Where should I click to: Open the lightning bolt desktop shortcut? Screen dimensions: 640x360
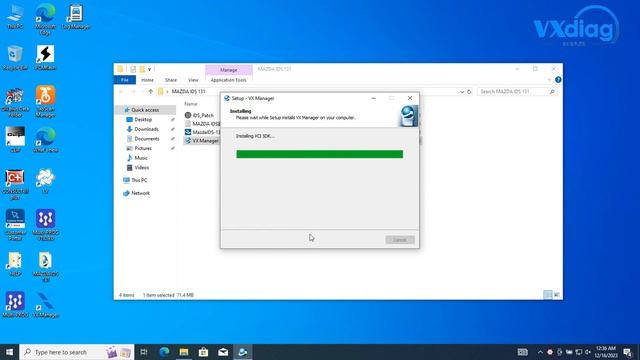45,58
